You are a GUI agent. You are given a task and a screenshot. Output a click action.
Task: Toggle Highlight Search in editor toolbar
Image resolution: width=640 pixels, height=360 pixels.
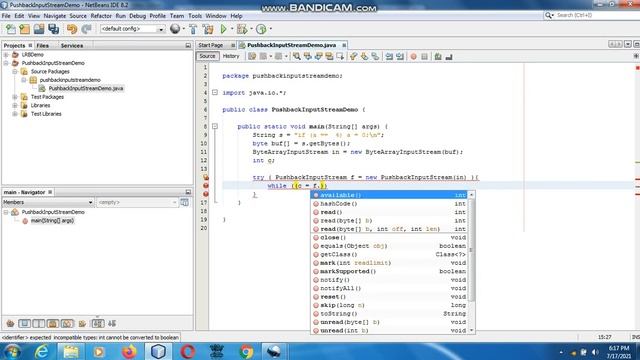[329, 56]
